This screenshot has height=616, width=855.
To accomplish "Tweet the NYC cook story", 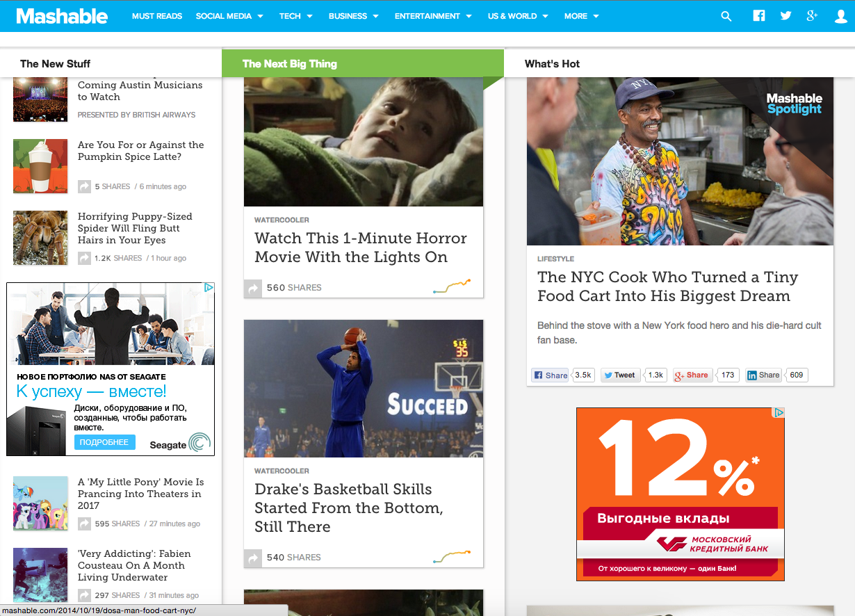I will point(620,375).
